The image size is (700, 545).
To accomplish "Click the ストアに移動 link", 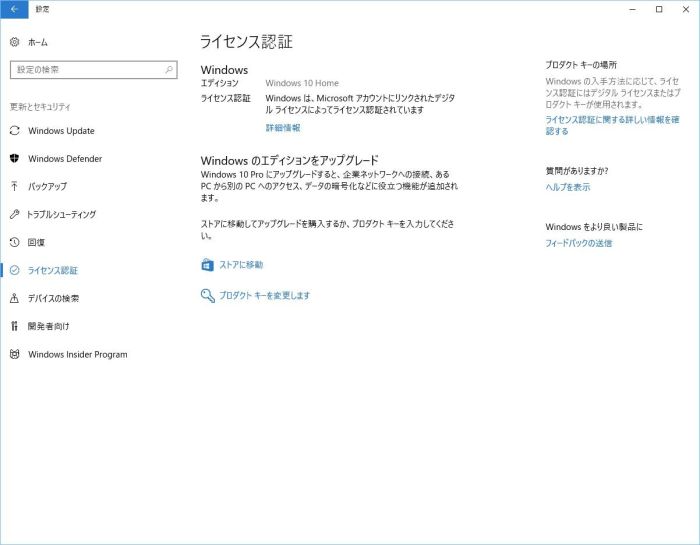I will click(241, 265).
